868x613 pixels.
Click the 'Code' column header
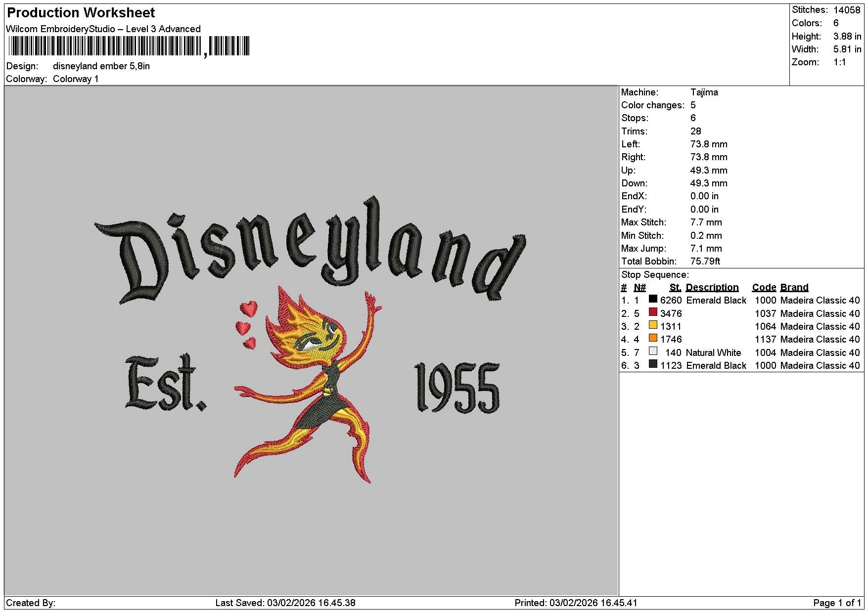pos(764,288)
